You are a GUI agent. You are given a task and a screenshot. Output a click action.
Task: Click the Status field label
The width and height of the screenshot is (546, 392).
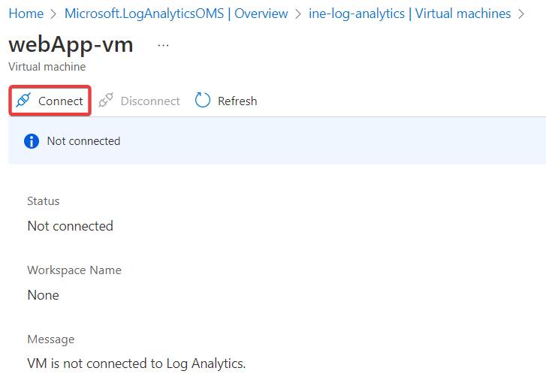tap(43, 201)
